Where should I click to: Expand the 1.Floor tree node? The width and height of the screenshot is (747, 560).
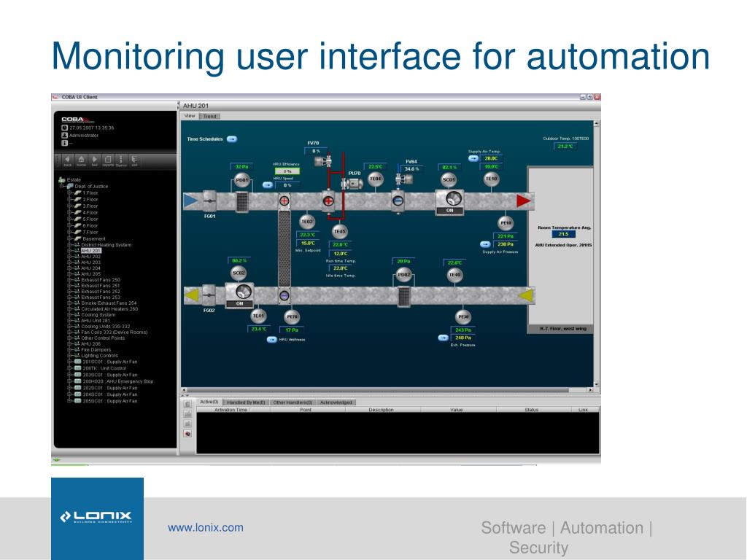69,192
